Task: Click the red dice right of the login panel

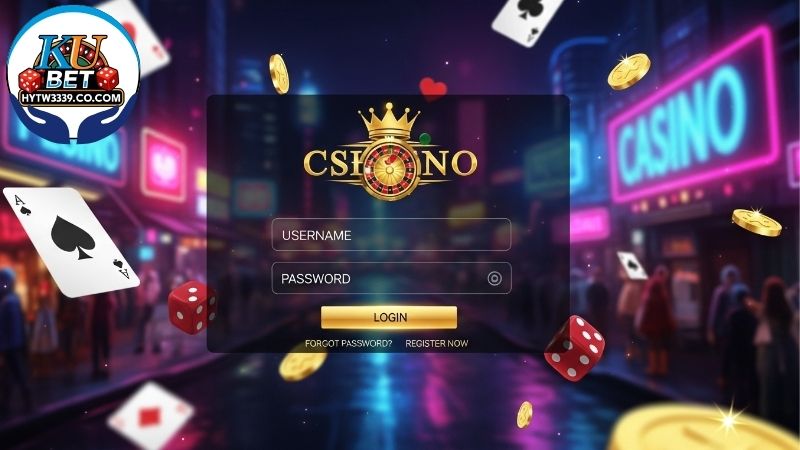Action: (x=574, y=348)
